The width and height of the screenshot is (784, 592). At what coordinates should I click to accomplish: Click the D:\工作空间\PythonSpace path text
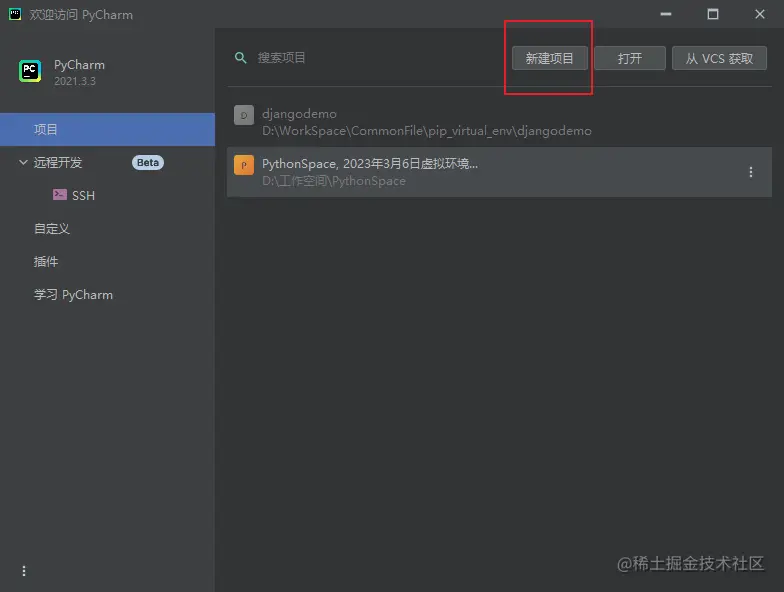tap(334, 181)
